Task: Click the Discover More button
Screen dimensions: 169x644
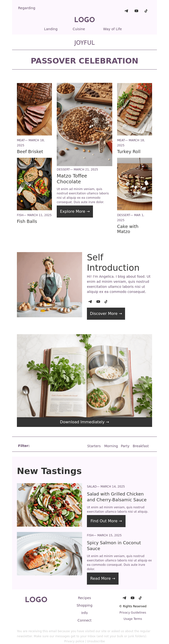Action: pos(106,313)
